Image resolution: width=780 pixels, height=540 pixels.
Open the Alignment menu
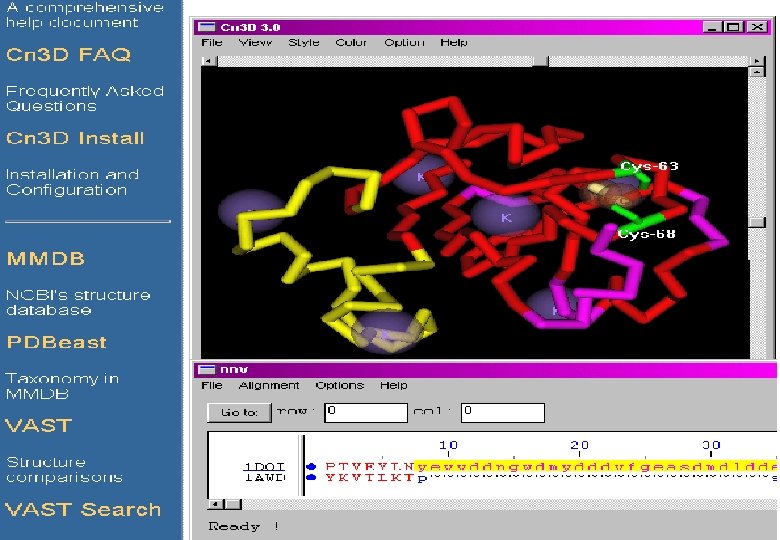click(x=269, y=385)
